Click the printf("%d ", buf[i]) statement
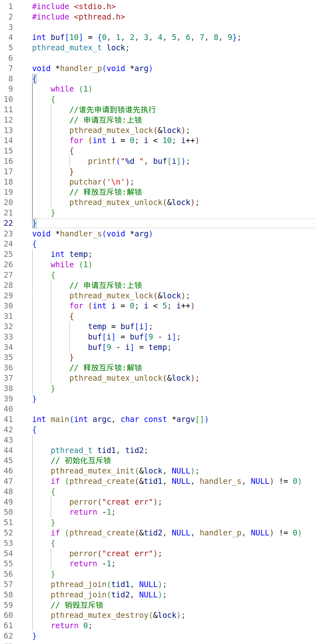The image size is (315, 644). [139, 161]
